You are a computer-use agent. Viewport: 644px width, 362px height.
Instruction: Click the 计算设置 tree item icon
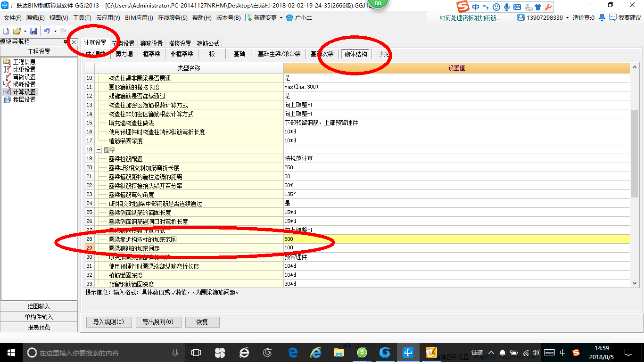[x=7, y=92]
